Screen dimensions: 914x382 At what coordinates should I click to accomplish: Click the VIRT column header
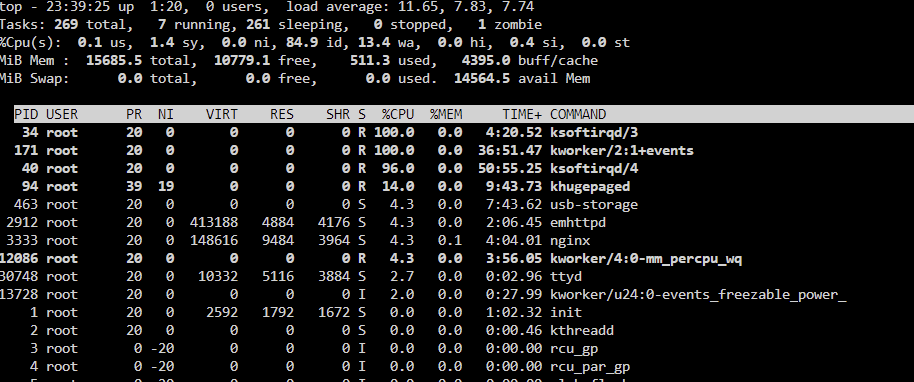pyautogui.click(x=222, y=114)
